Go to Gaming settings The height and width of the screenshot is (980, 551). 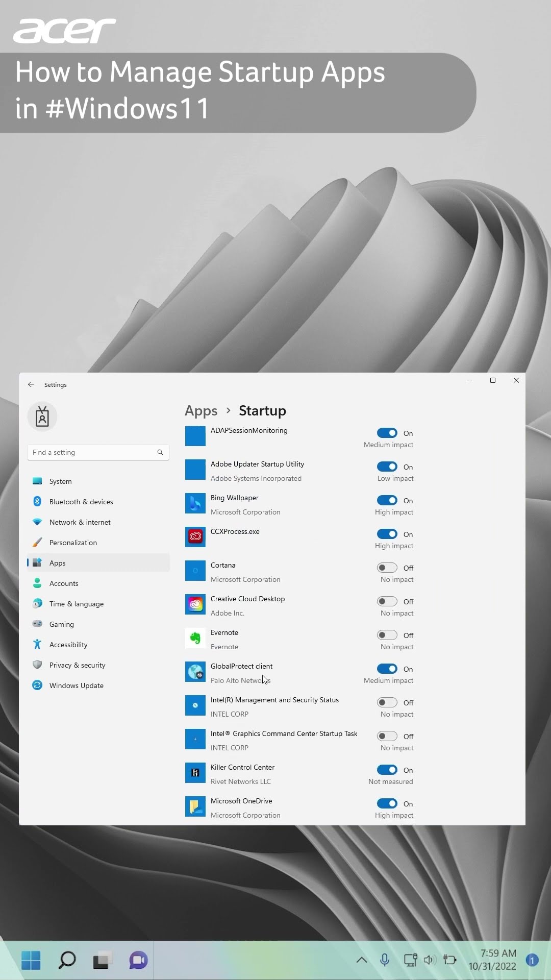pyautogui.click(x=98, y=624)
